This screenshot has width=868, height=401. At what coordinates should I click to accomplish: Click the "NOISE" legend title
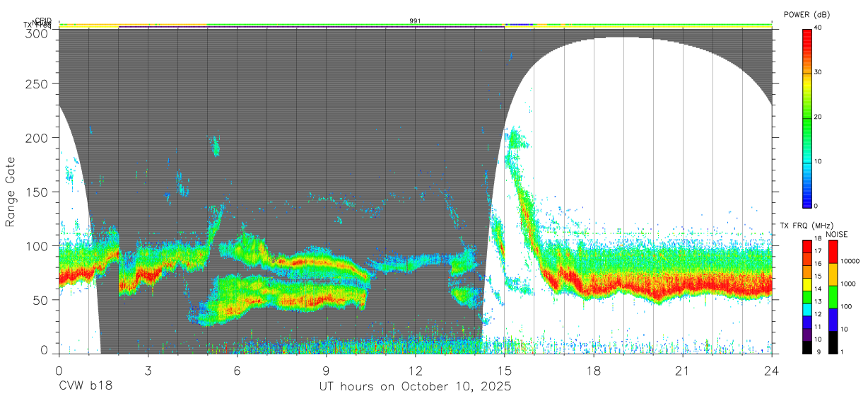(838, 234)
